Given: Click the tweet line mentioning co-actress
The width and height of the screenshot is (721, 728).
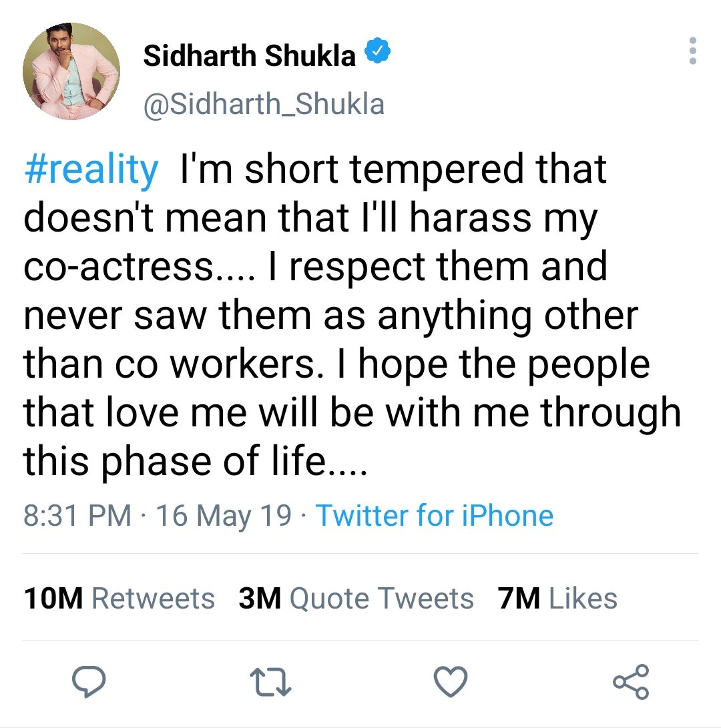Looking at the screenshot, I should coord(315,267).
